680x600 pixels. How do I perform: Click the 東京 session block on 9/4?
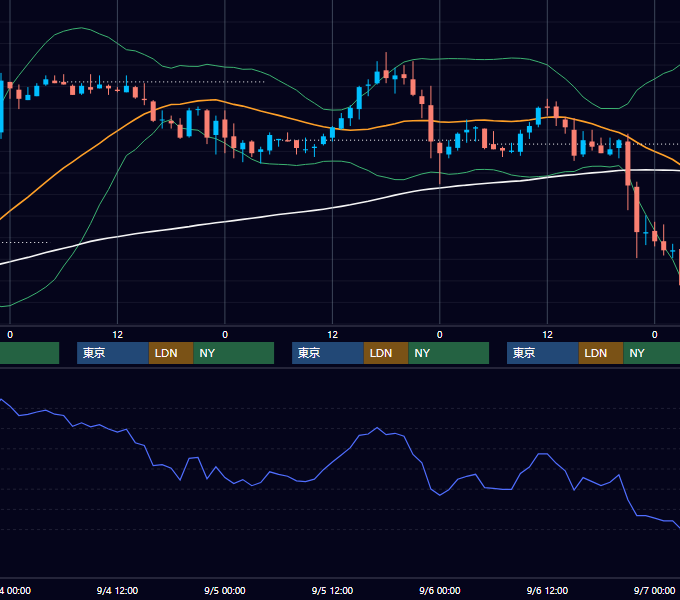click(113, 353)
